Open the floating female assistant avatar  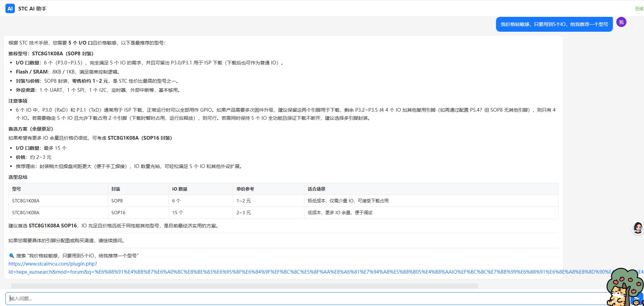pos(638,228)
